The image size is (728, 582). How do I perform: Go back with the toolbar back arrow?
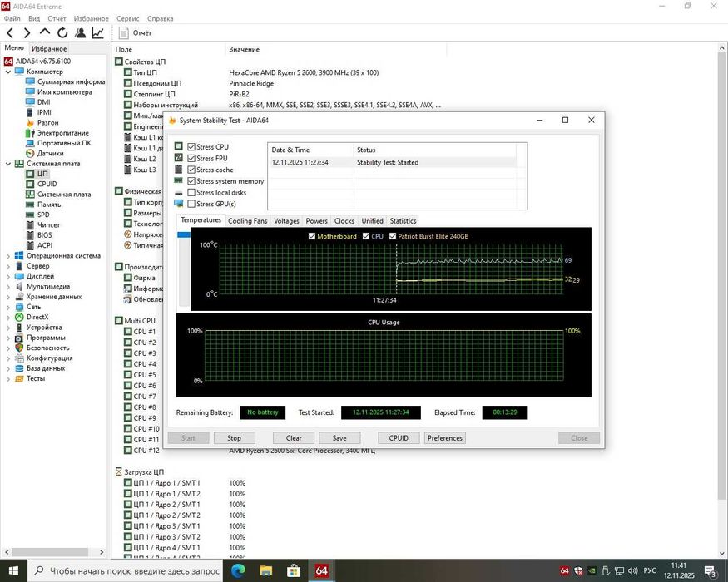click(x=10, y=33)
